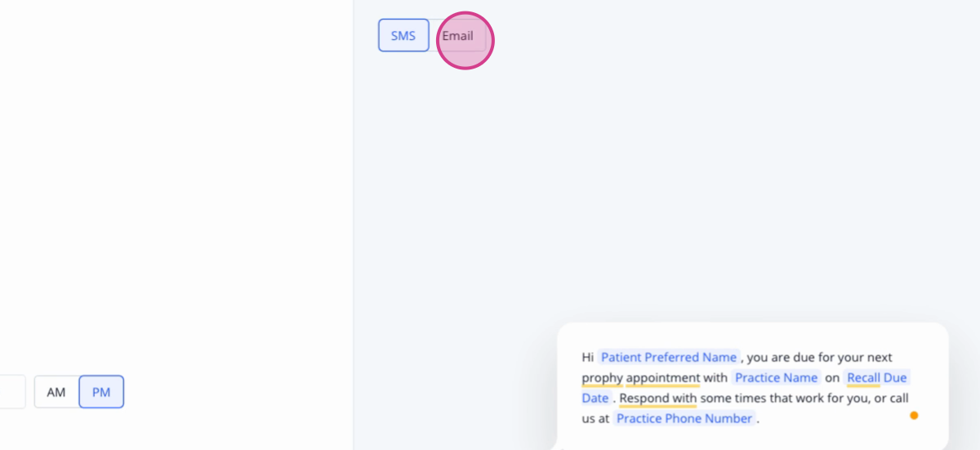Select the AM time option
Viewport: 980px width, 450px height.
tap(56, 392)
